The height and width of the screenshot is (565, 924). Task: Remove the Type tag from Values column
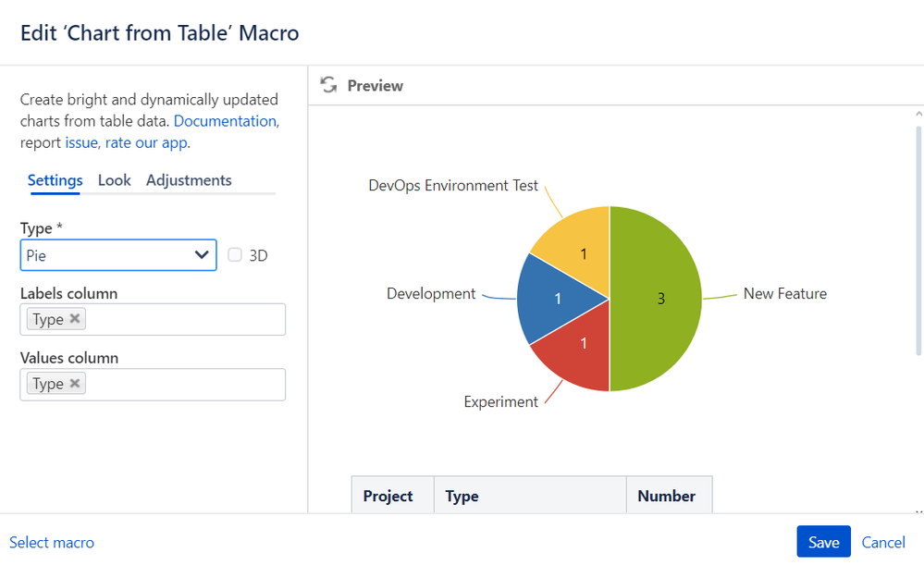[x=76, y=384]
